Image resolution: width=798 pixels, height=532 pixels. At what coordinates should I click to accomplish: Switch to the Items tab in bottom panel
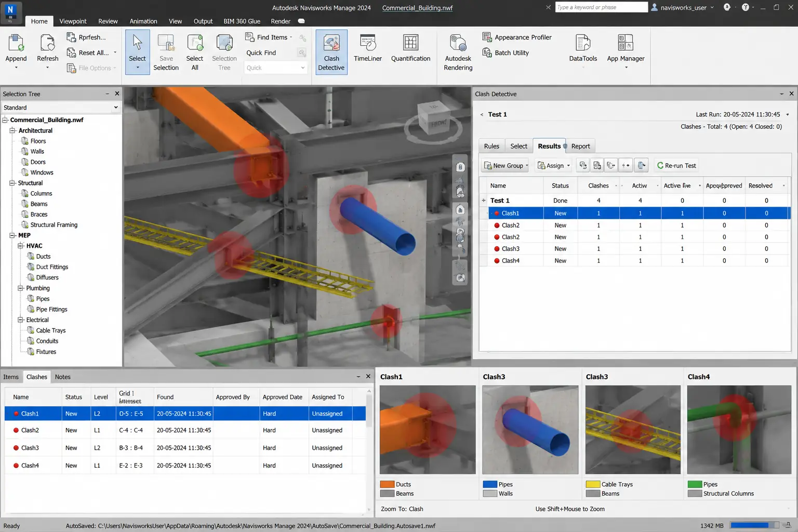pos(11,377)
